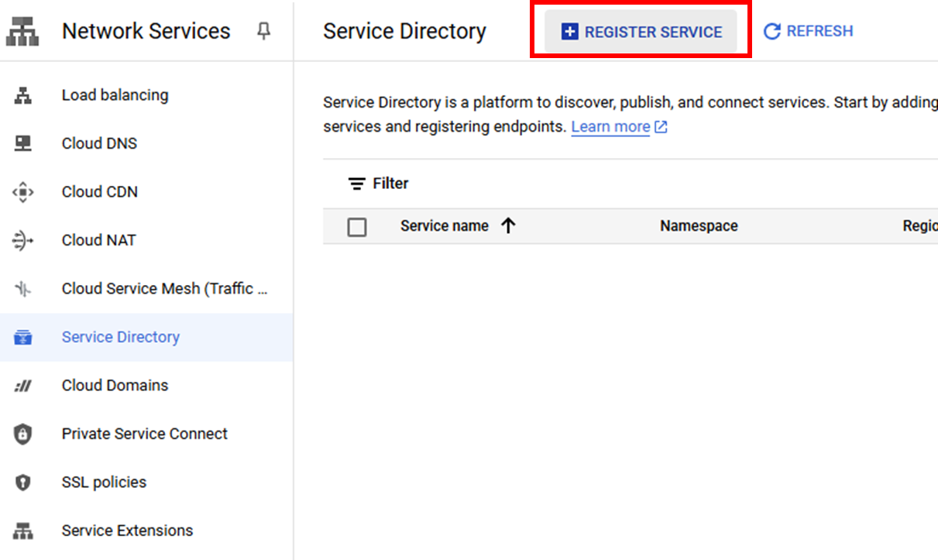Click the Register Service button
938x560 pixels.
click(641, 32)
